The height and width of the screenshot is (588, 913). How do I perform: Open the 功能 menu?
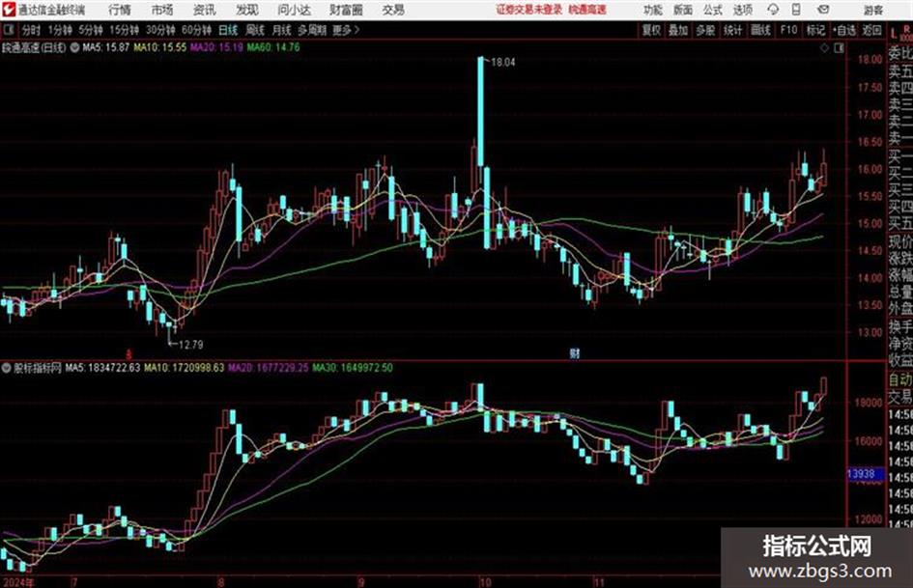tap(653, 10)
